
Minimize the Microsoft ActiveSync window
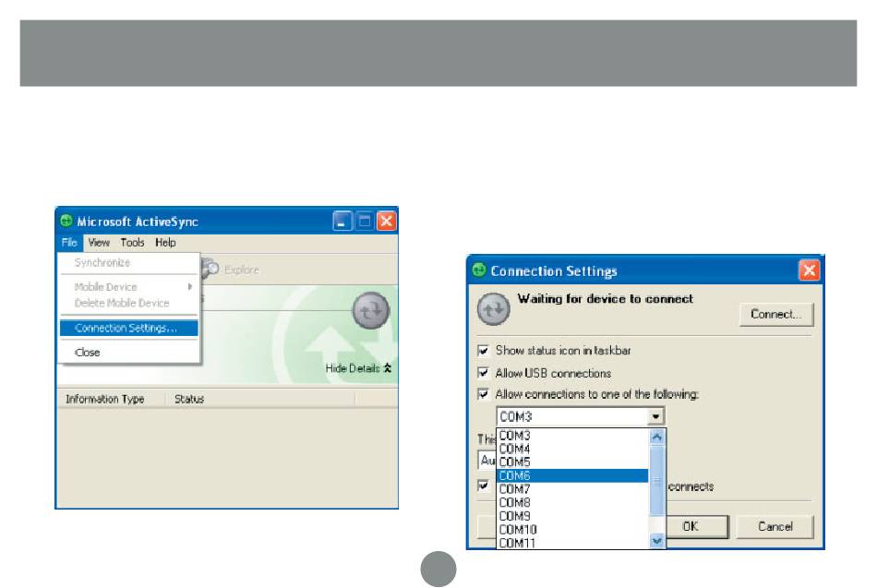(x=342, y=221)
